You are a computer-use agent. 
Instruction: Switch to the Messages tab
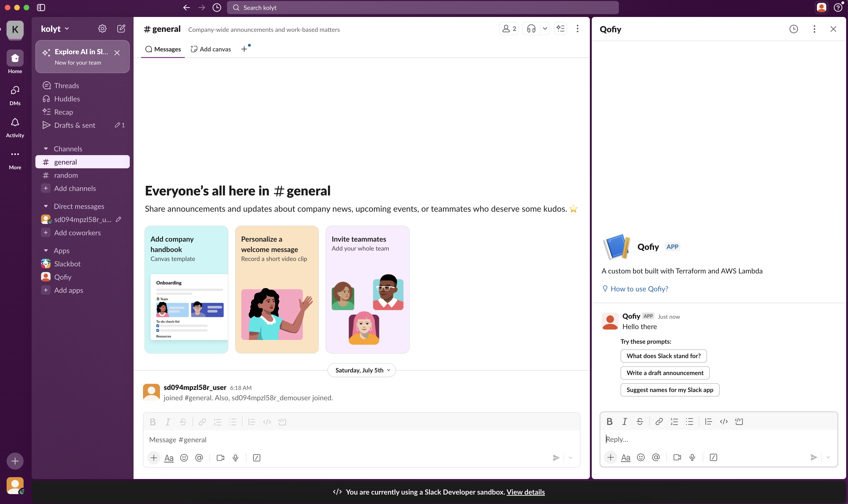coord(163,49)
